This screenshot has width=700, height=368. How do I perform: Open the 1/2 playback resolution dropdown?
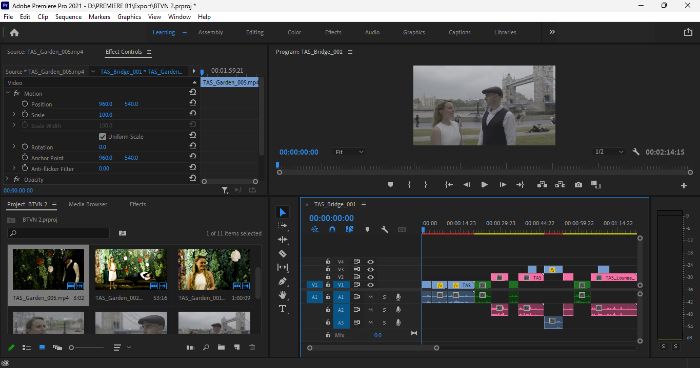point(608,152)
